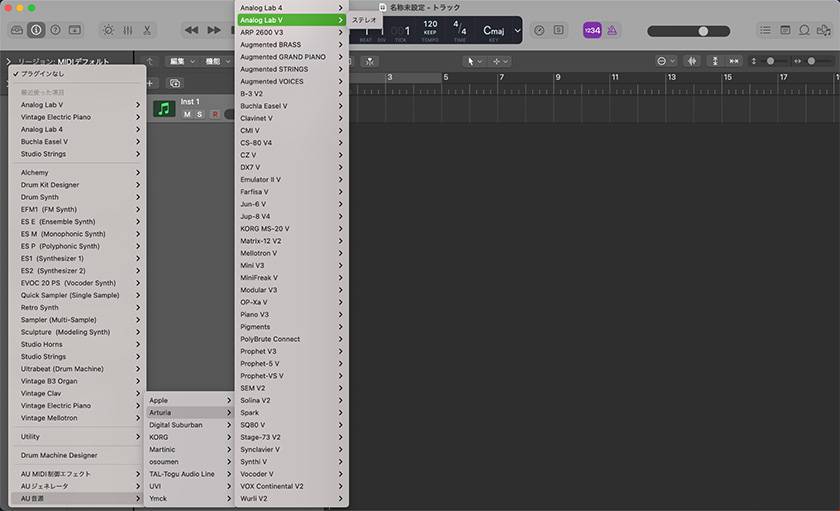Click the tempo value 120 in LCD

pyautogui.click(x=430, y=23)
